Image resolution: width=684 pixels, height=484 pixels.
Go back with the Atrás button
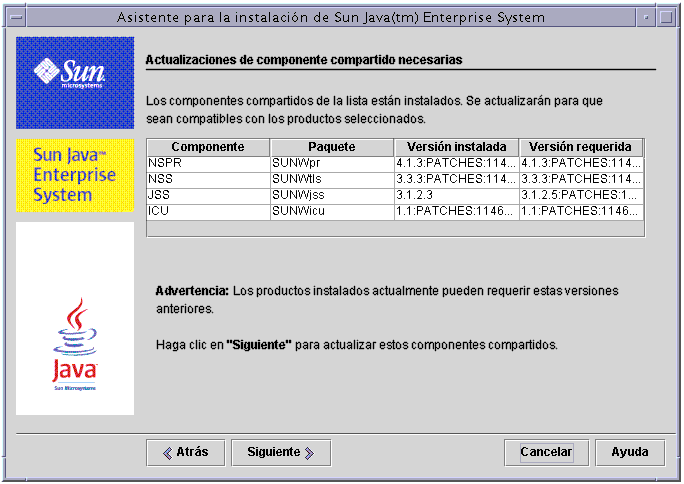coord(185,453)
